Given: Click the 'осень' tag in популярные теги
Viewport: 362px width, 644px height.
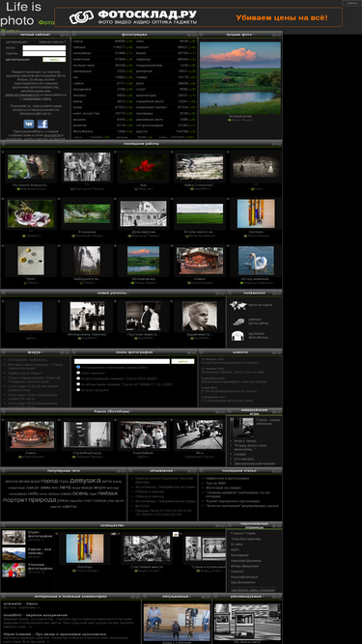Looking at the screenshot, I should [80, 493].
